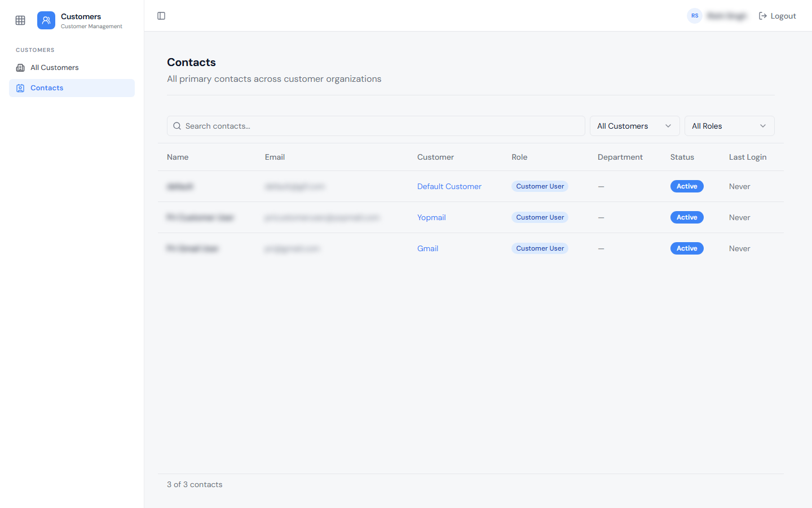Click the Last Login column header
The width and height of the screenshot is (812, 508).
pos(748,157)
